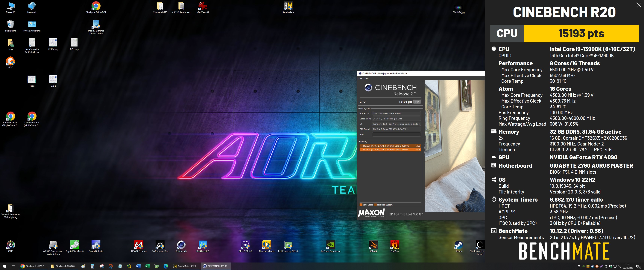Open Microsoft Edge from the taskbar
The width and height of the screenshot is (644, 270).
166,266
